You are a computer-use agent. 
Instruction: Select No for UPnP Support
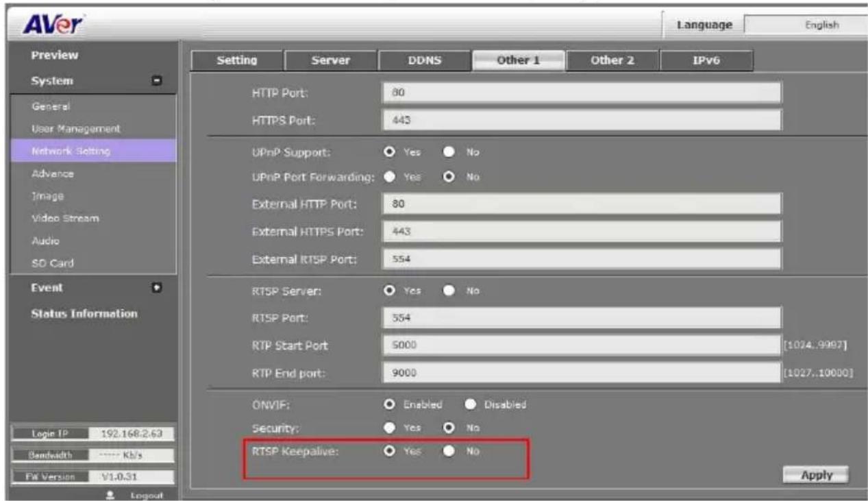click(449, 152)
